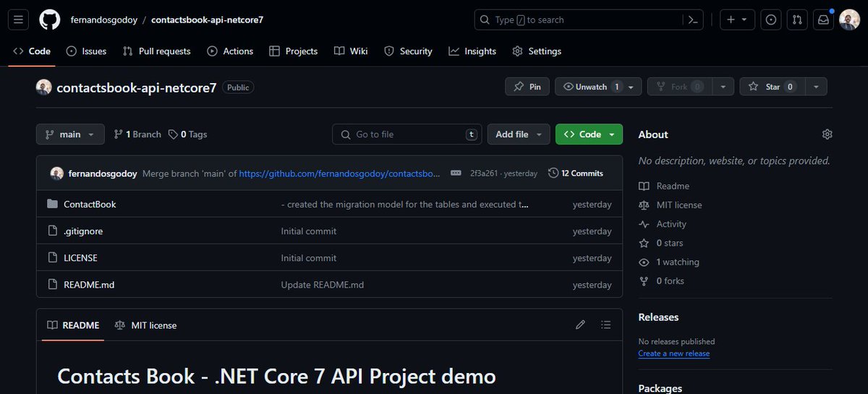The width and height of the screenshot is (868, 394).
Task: Open the main branch selector dropdown
Action: [70, 134]
